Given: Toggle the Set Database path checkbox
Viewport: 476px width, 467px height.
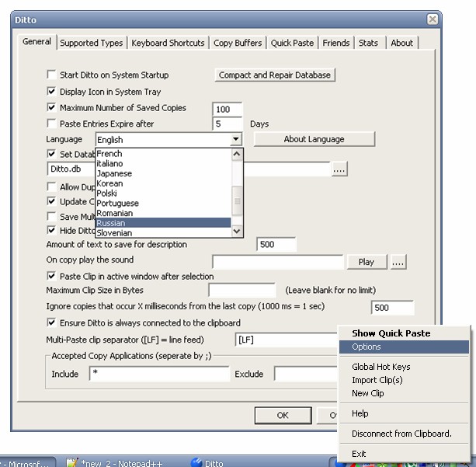Looking at the screenshot, I should point(51,154).
